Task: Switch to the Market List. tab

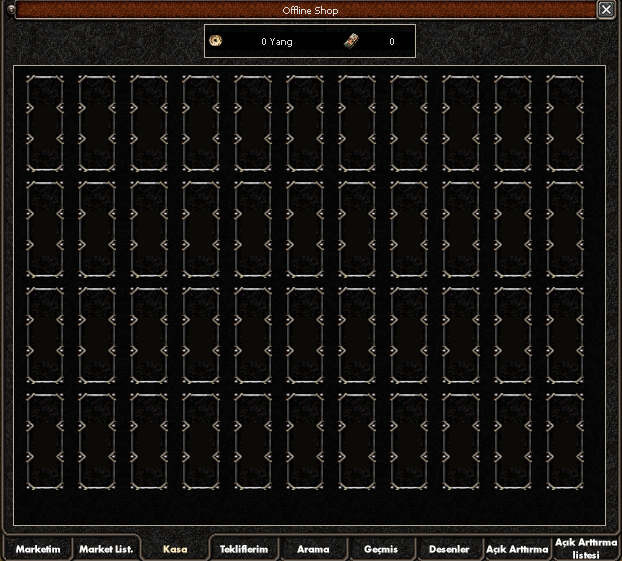Action: 106,549
